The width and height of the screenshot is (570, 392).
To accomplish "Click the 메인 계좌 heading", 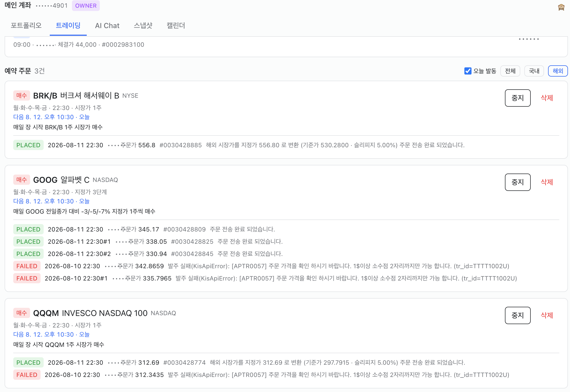I will (18, 5).
